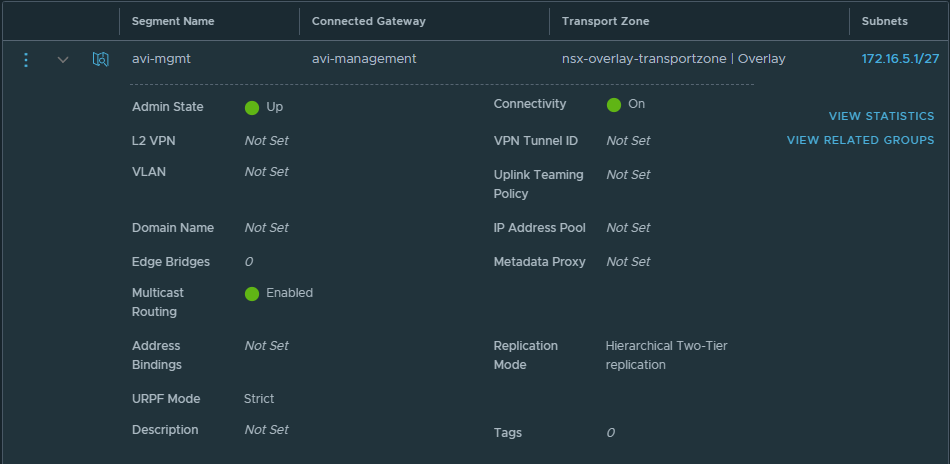This screenshot has width=950, height=464.
Task: Open the three-dot actions menu for avi-mgmt
Action: [x=26, y=60]
